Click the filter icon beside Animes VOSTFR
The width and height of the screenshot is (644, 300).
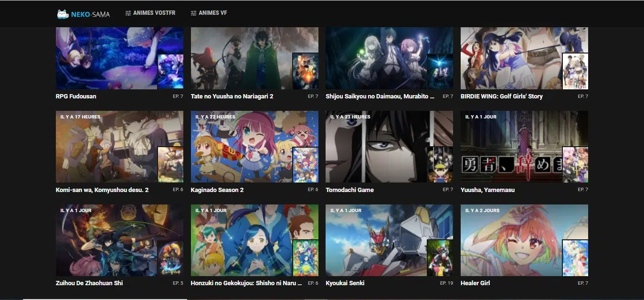click(128, 13)
